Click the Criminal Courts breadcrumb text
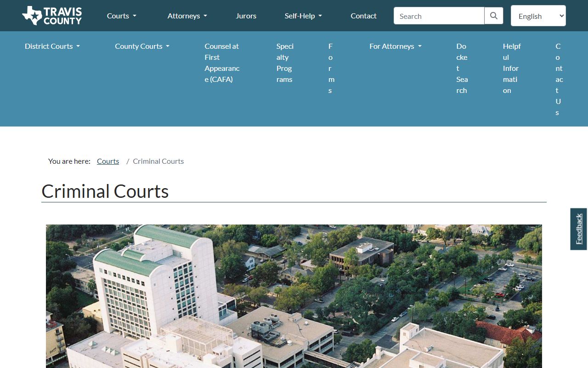 [158, 161]
